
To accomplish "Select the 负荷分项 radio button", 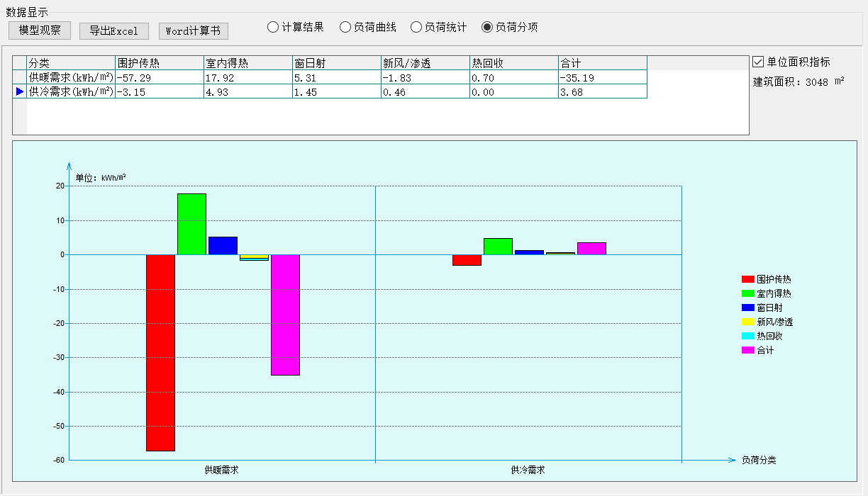I will click(x=487, y=27).
